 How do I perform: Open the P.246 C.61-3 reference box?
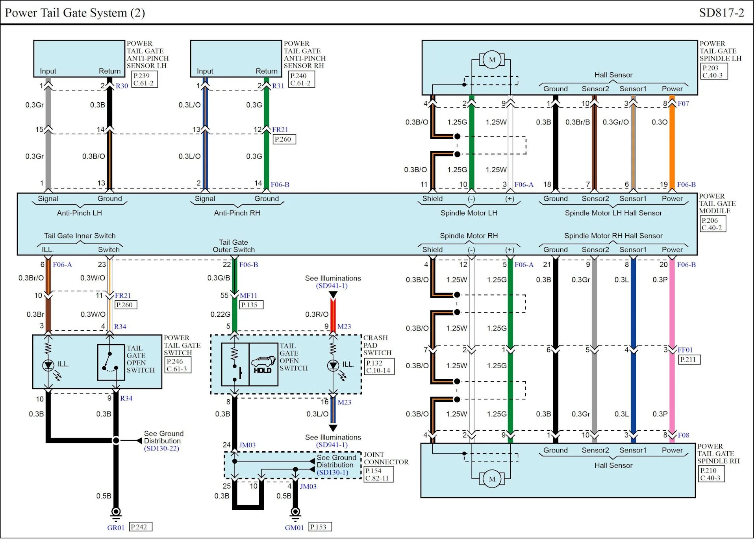coord(178,365)
